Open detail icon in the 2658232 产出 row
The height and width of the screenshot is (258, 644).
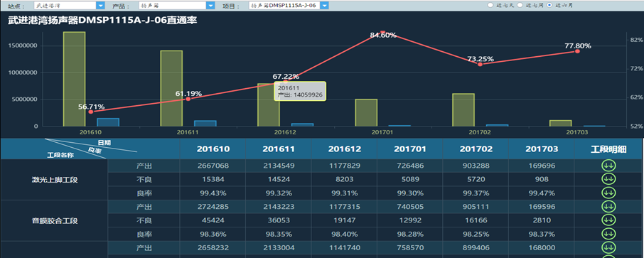point(608,247)
